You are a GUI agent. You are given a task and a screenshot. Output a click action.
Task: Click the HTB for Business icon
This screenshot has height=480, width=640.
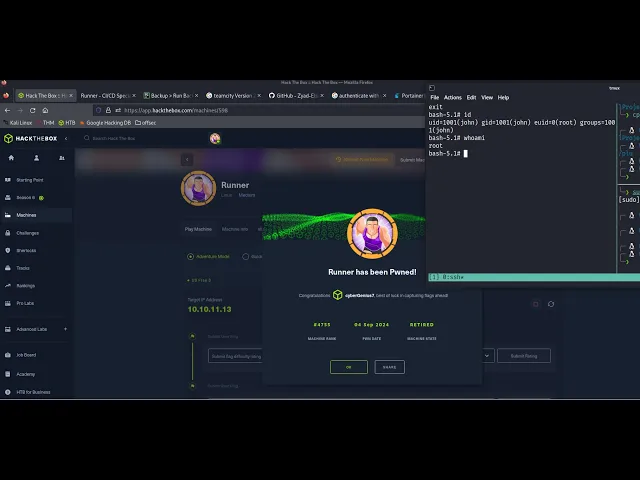[x=8, y=392]
